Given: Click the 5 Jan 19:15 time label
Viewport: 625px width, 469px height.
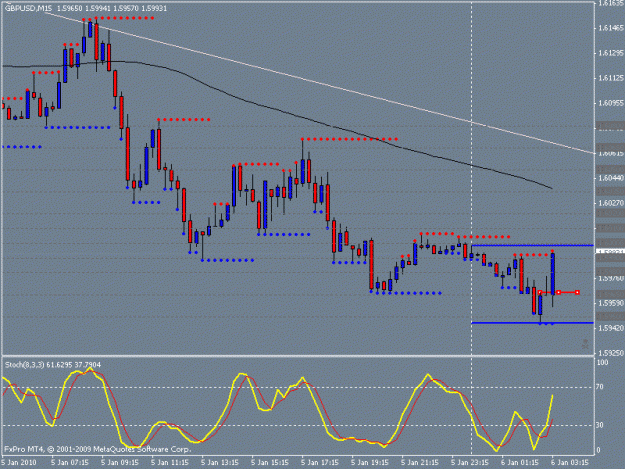Looking at the screenshot, I should click(370, 463).
